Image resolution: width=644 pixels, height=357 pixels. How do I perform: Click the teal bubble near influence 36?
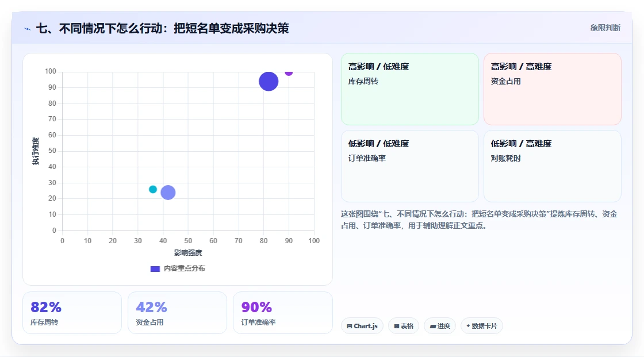click(153, 189)
